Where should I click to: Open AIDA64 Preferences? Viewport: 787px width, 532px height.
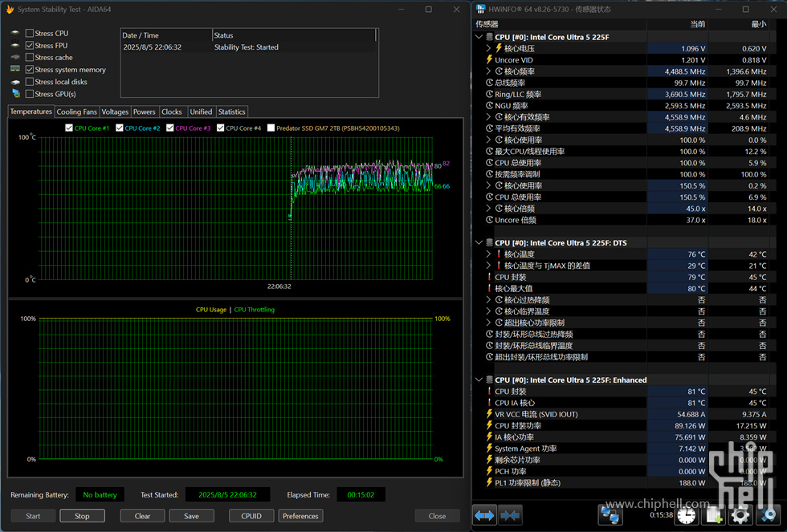tap(300, 516)
